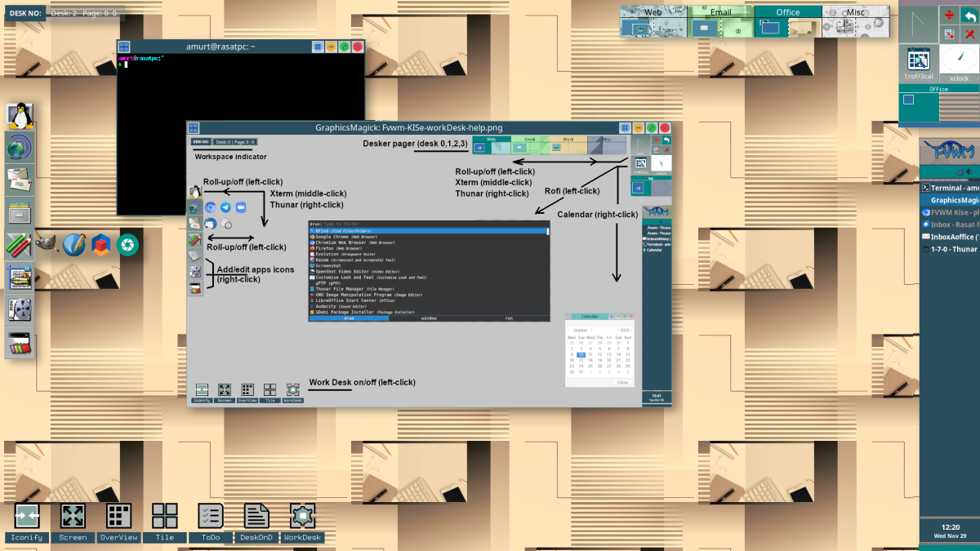Click the Tux penguin icon in left dock
This screenshot has height=551, width=980.
[20, 116]
